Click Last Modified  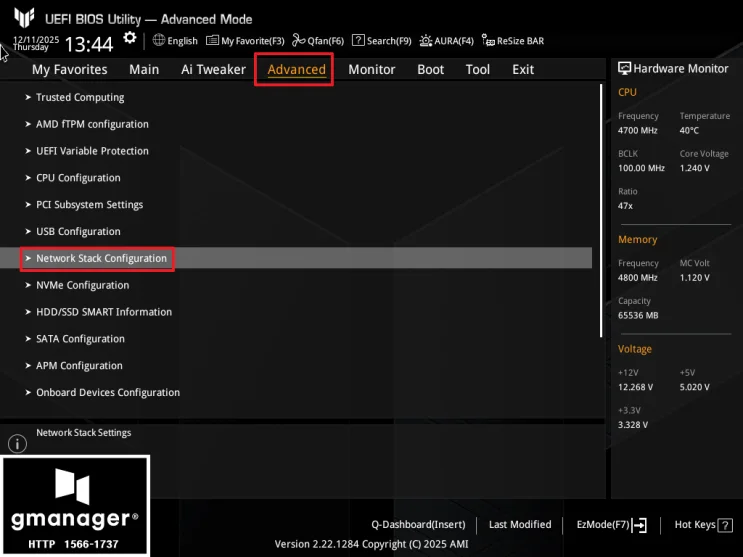coord(520,524)
